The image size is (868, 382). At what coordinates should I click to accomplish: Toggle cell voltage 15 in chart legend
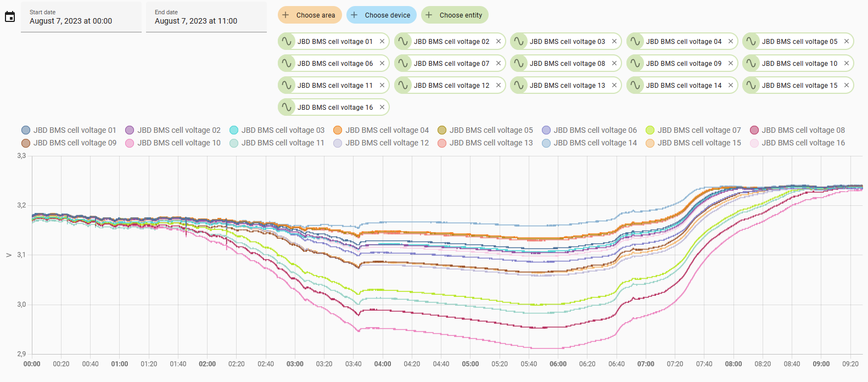[x=693, y=143]
